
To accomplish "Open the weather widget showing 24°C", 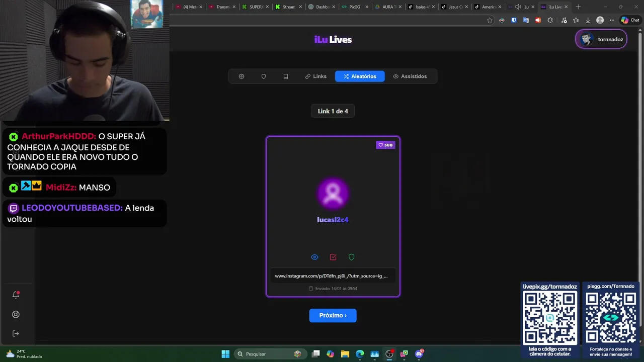I will point(24,354).
